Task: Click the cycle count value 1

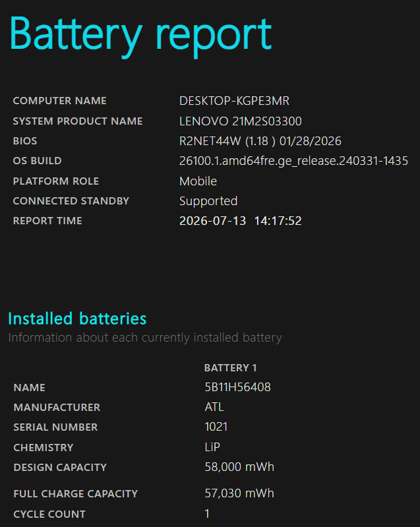Action: tap(207, 514)
